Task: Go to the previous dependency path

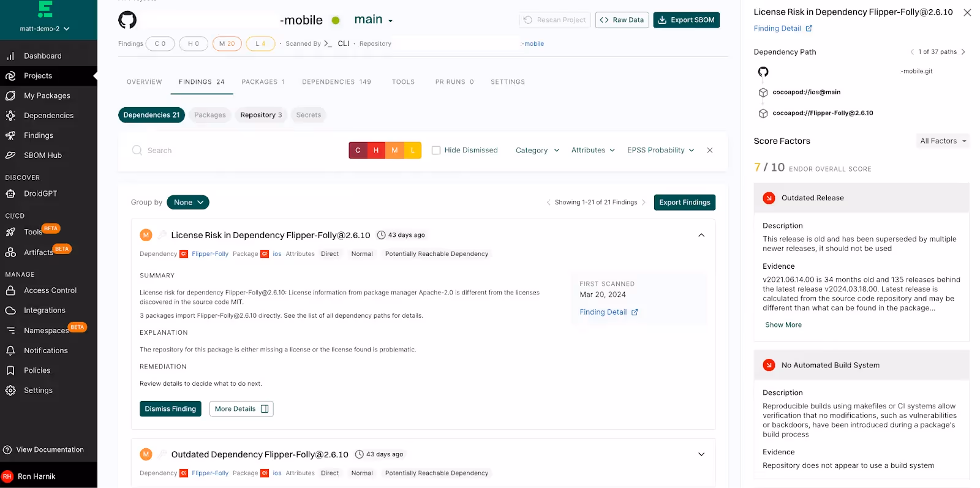Action: tap(912, 52)
